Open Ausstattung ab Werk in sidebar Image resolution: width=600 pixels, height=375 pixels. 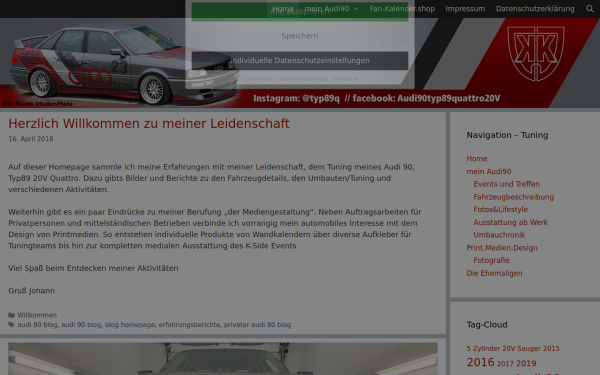tap(510, 222)
